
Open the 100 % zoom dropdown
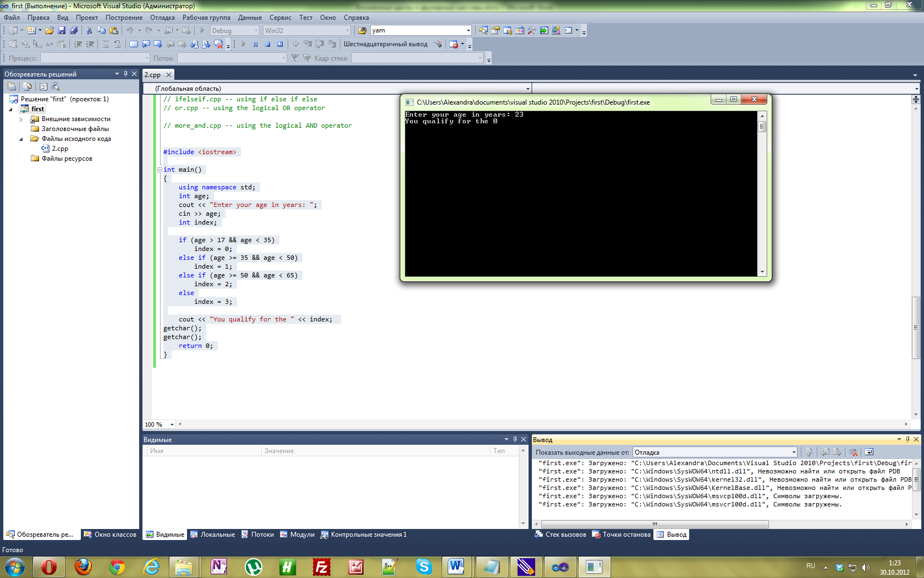[x=172, y=424]
